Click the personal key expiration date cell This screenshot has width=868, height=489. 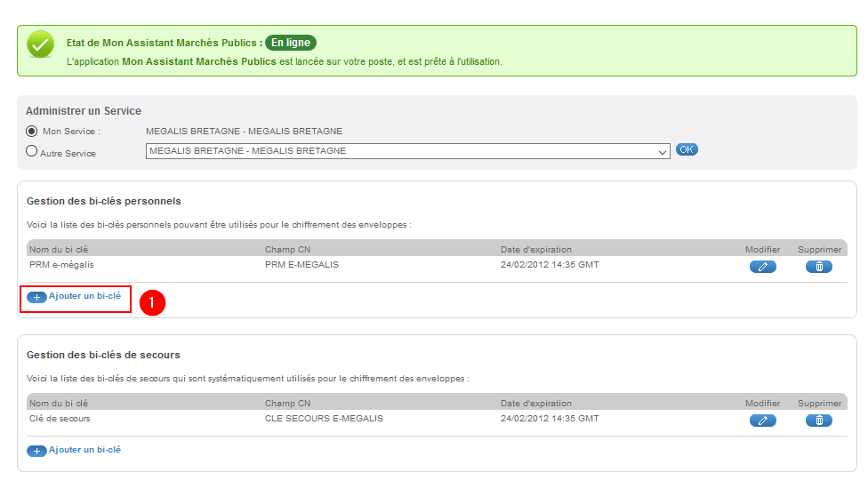pyautogui.click(x=550, y=264)
